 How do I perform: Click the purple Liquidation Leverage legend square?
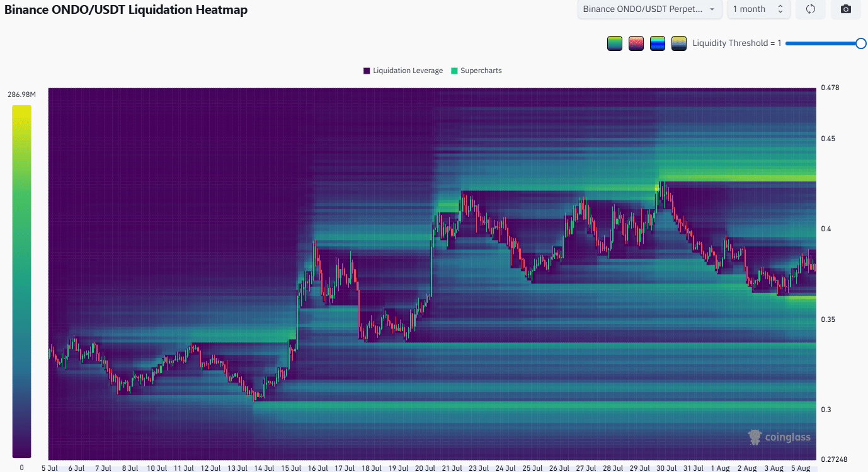pyautogui.click(x=367, y=71)
